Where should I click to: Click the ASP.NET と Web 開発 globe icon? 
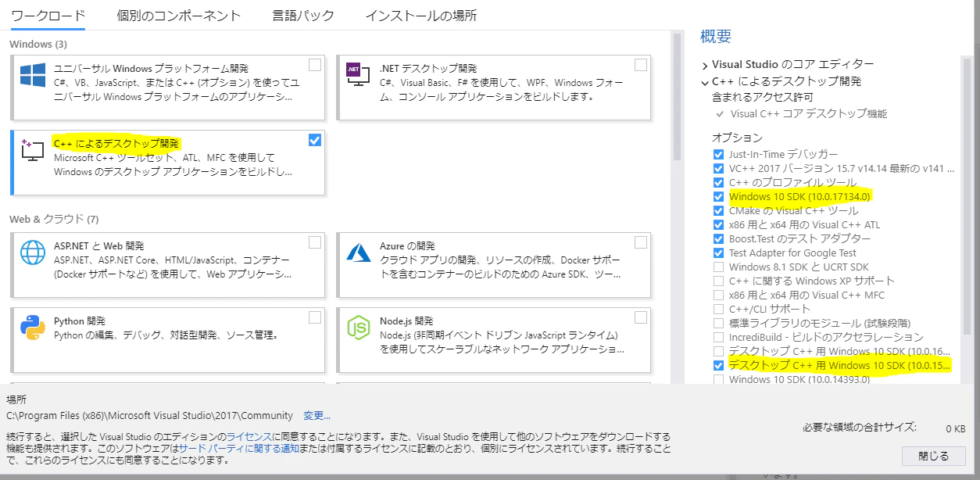coord(33,253)
